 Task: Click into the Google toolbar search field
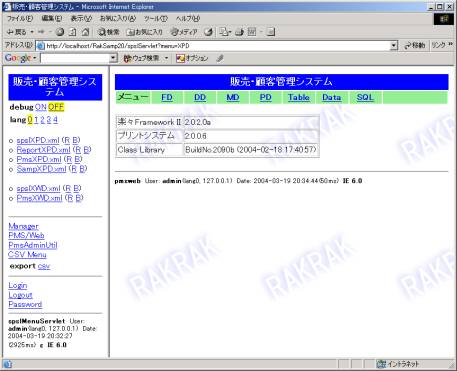click(75, 58)
